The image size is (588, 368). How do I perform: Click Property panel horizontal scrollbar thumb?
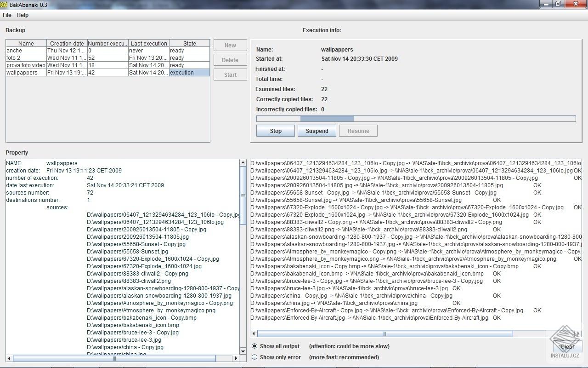tap(115, 358)
